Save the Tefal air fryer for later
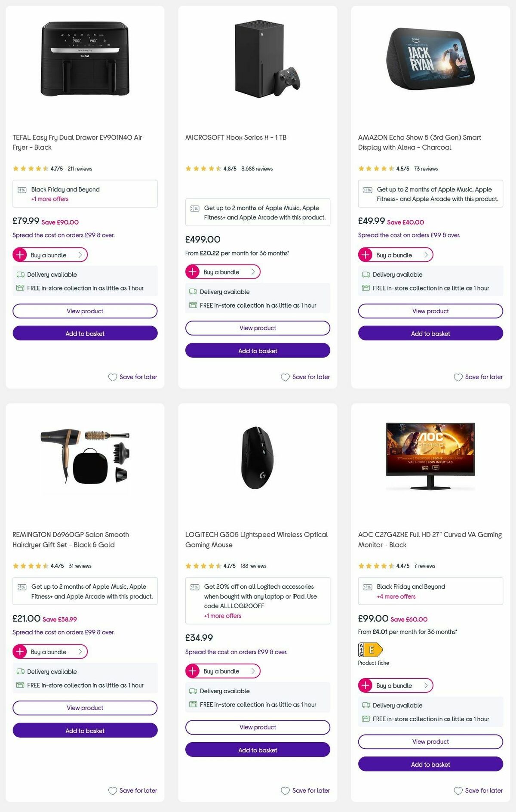 pos(132,377)
